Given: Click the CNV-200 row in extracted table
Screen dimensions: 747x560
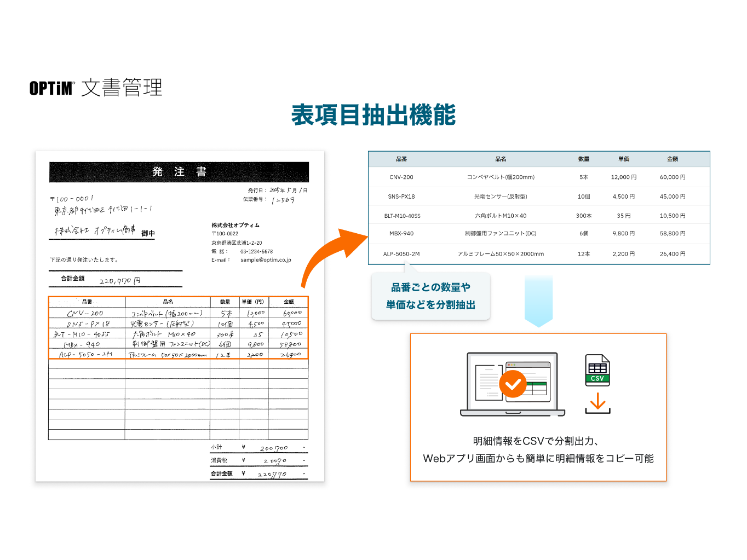Looking at the screenshot, I should [539, 177].
